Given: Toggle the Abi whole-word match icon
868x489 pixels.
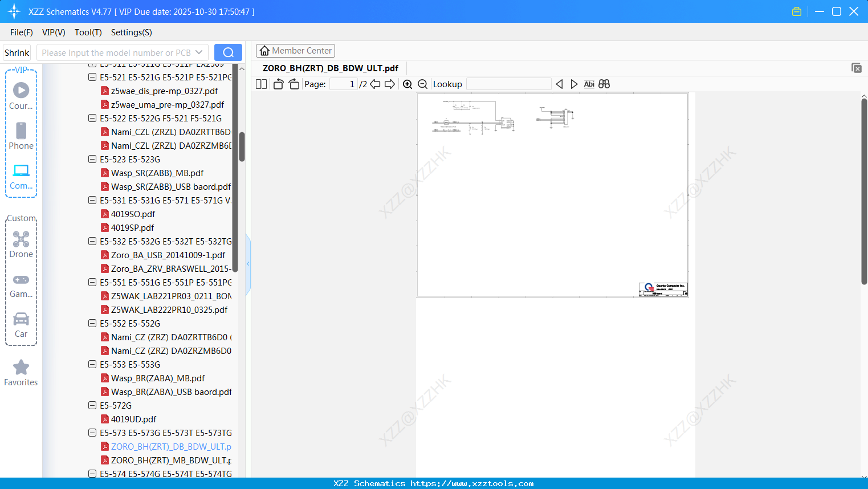Looking at the screenshot, I should [x=589, y=84].
